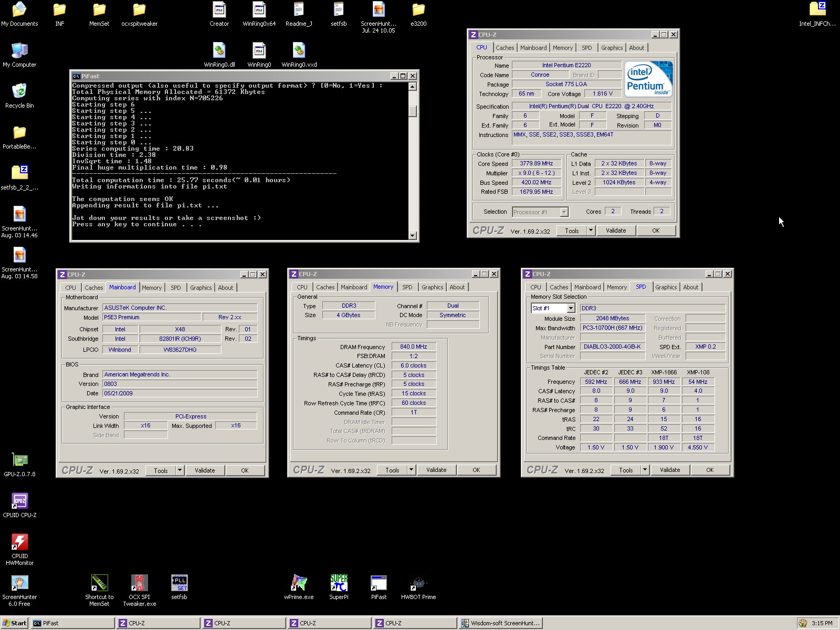Click OK in the CPU tab window
The image size is (840, 630).
coord(656,230)
